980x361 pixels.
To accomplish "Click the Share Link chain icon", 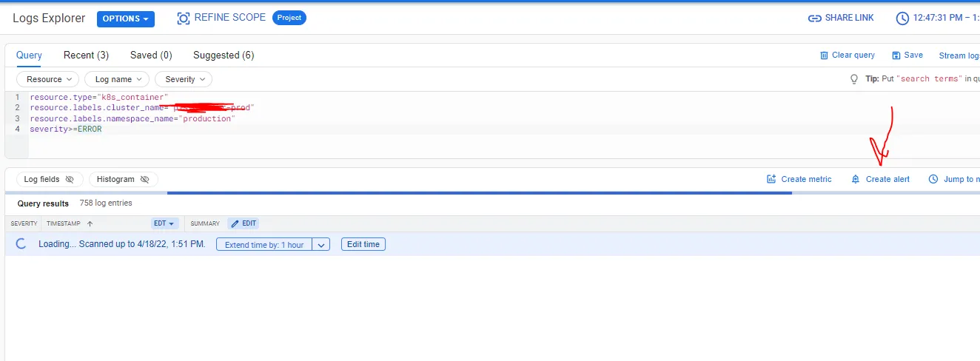I will click(x=814, y=18).
